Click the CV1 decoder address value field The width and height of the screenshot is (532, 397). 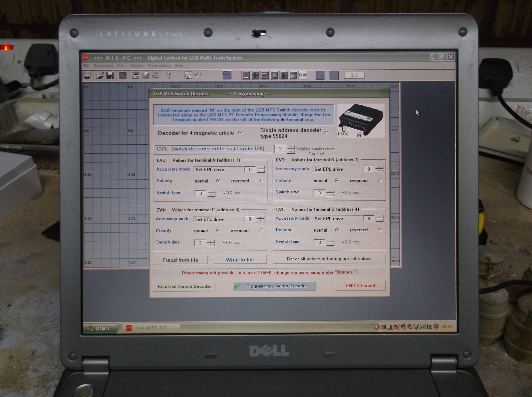point(280,149)
